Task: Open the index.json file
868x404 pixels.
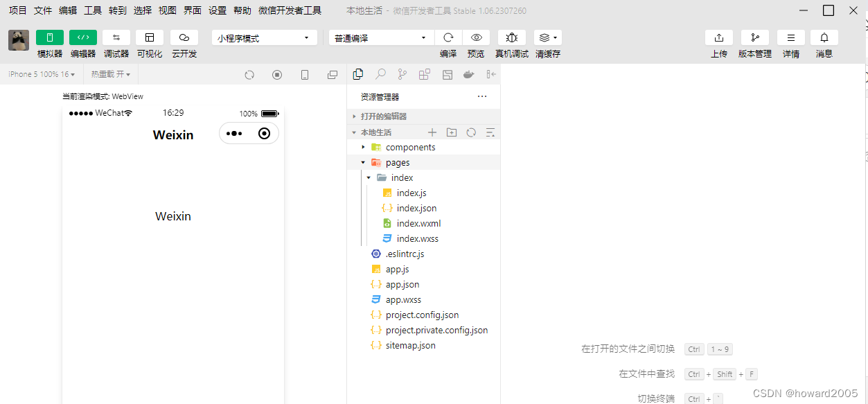Action: 423,208
